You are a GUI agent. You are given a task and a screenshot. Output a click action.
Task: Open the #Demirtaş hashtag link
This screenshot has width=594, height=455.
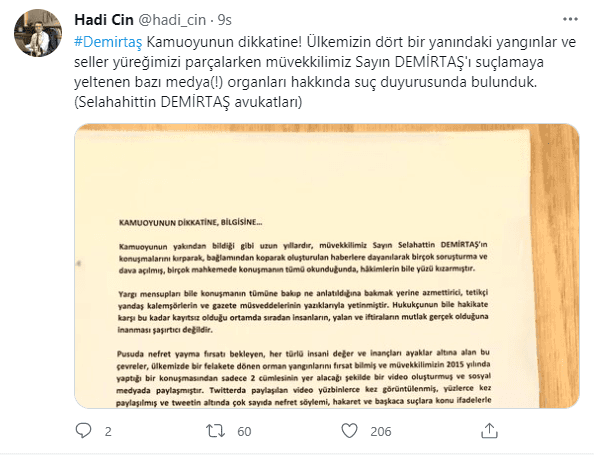(108, 42)
